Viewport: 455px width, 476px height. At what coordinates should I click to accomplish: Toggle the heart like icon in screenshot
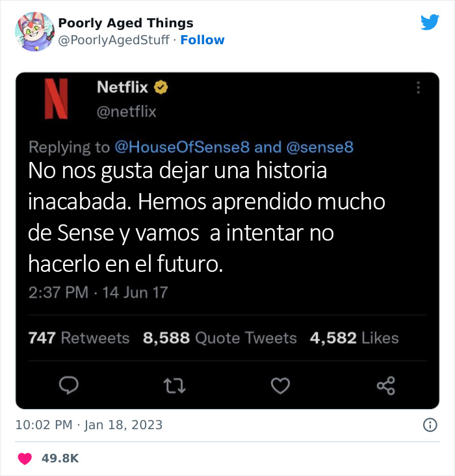[x=280, y=386]
